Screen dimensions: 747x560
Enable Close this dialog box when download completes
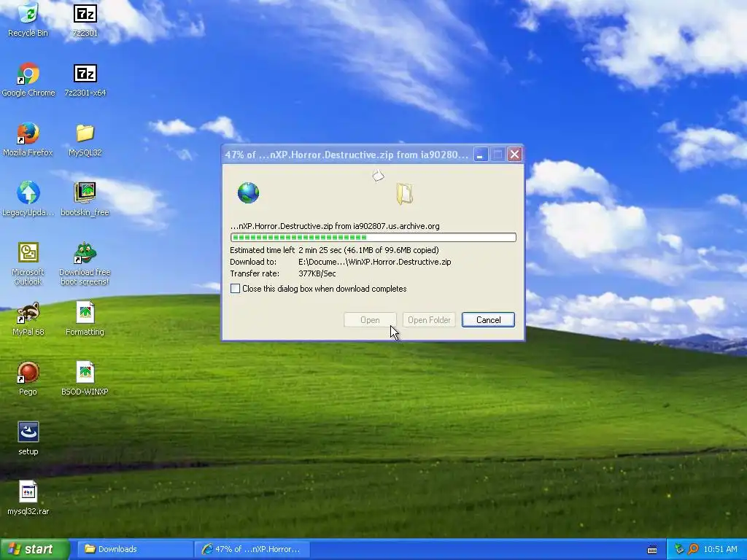click(x=235, y=289)
